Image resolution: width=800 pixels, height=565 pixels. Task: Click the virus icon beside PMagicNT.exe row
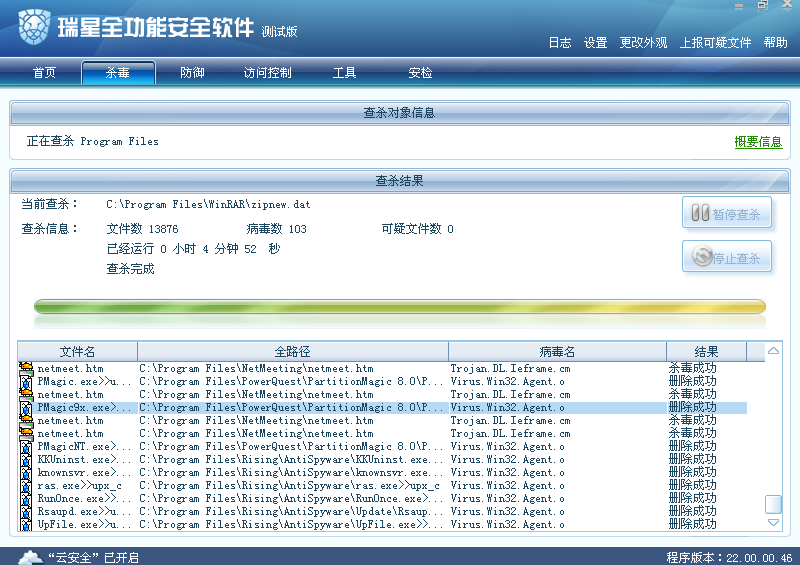(x=26, y=447)
